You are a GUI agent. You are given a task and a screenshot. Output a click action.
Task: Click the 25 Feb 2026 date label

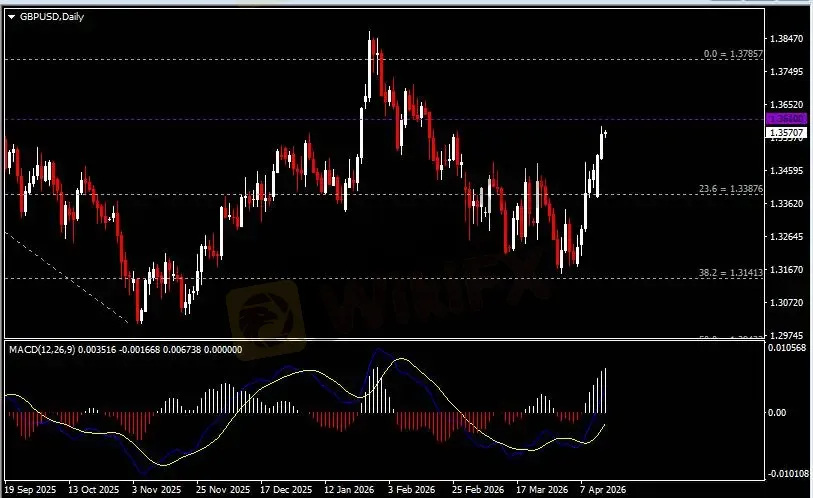[x=478, y=490]
